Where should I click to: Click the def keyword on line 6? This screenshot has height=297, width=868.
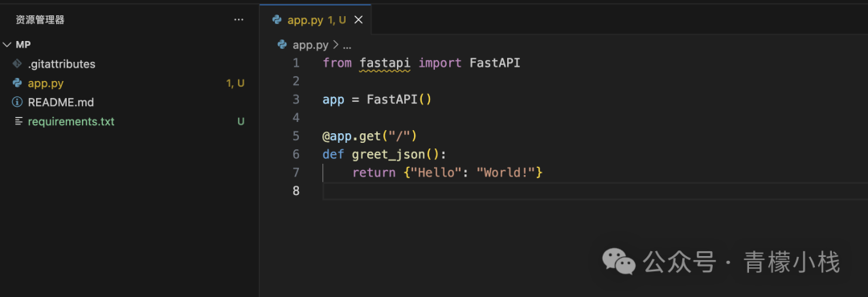click(334, 154)
